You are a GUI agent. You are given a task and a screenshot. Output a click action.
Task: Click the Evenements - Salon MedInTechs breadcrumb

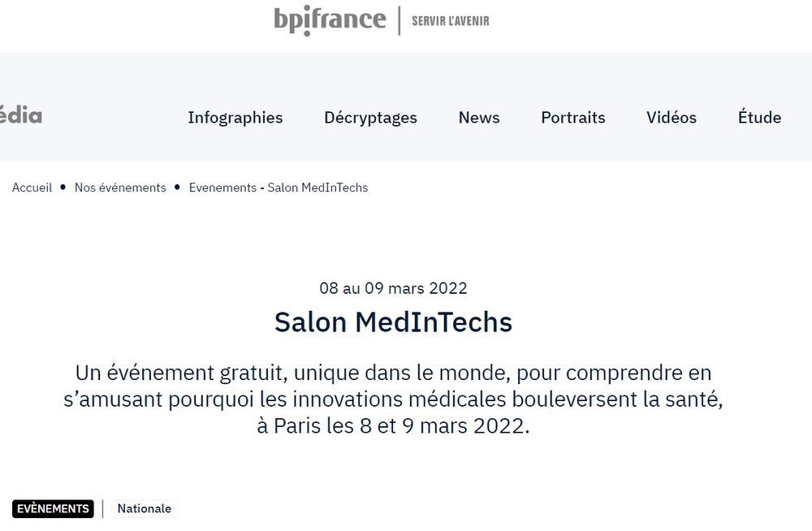coord(279,188)
